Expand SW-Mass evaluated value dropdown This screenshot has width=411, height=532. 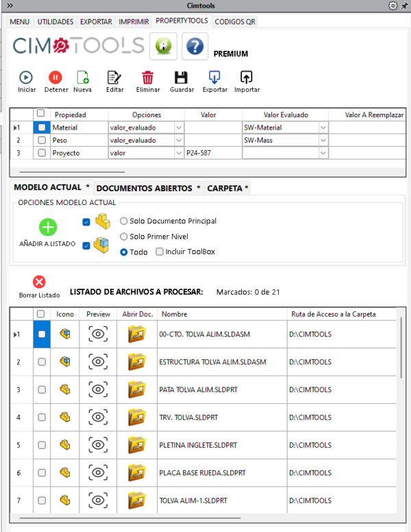coord(323,141)
